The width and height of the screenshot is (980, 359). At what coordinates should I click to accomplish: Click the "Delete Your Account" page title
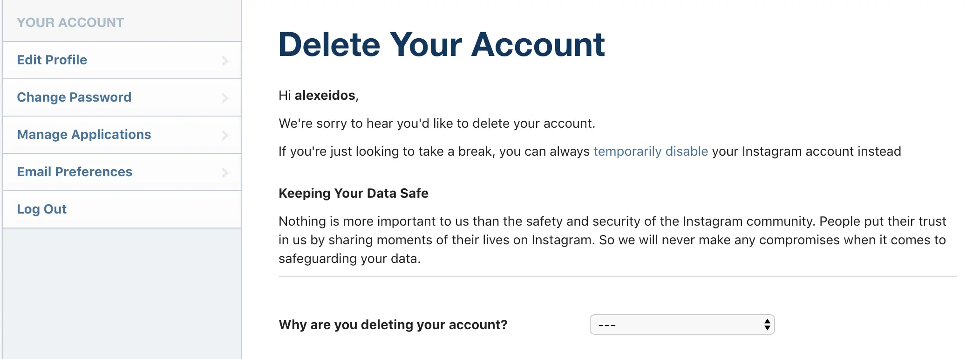coord(441,45)
